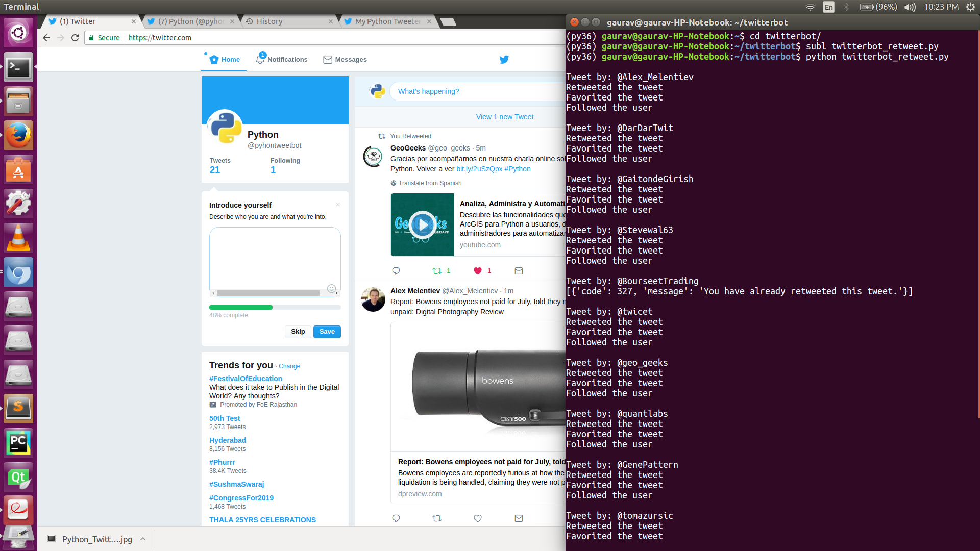Open Notifications nav item
Viewport: 980px width, 551px height.
click(x=281, y=60)
